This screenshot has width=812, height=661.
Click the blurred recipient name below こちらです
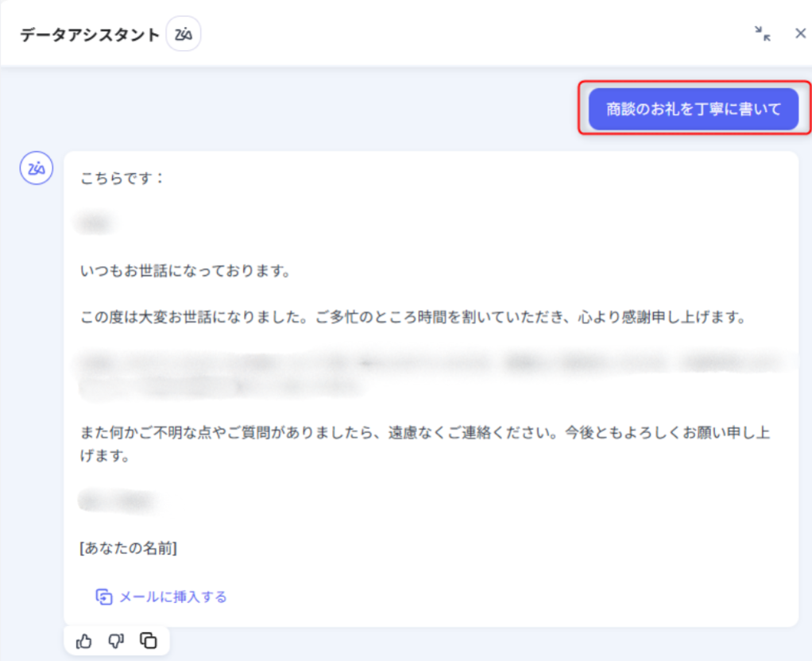pyautogui.click(x=94, y=225)
